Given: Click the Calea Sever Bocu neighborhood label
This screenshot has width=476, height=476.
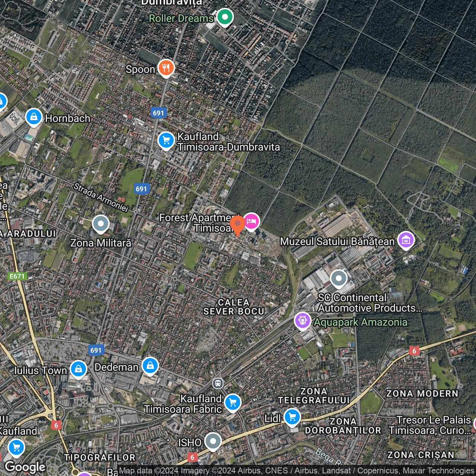Looking at the screenshot, I should [x=234, y=307].
